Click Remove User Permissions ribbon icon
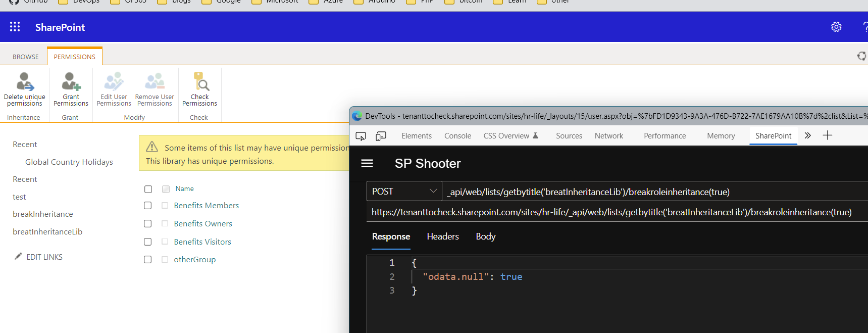Screen dimensions: 868x333 (x=155, y=82)
